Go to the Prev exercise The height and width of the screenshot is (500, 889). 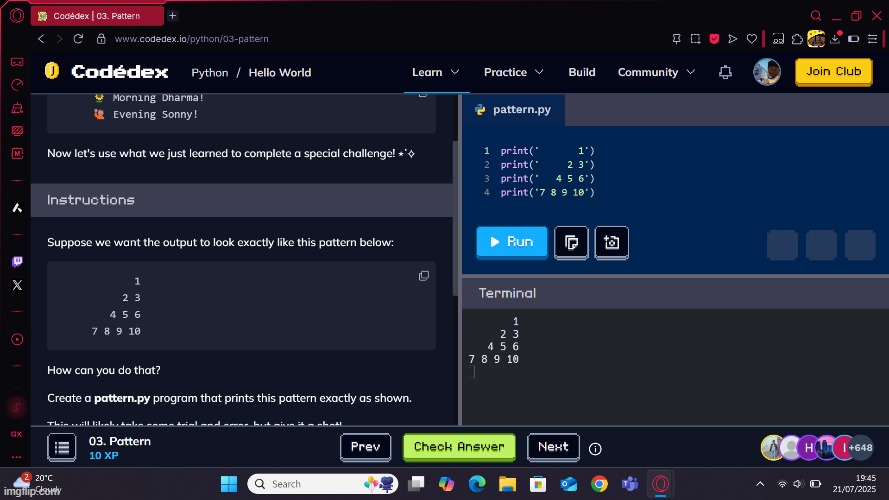coord(365,447)
